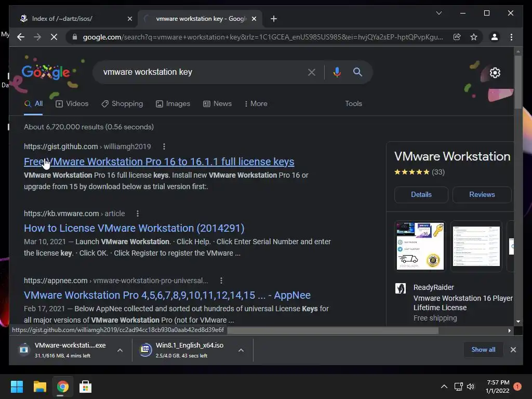Viewport: 532px width, 399px height.
Task: Open the first VMware product thumbnail
Action: point(420,246)
